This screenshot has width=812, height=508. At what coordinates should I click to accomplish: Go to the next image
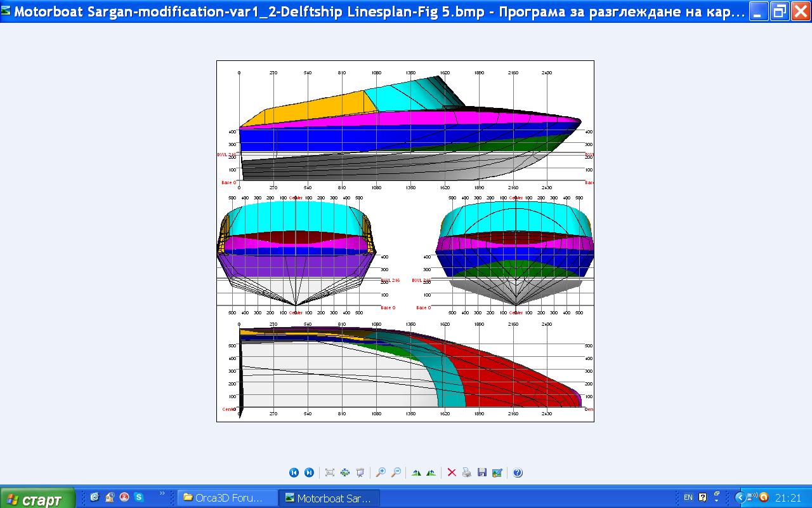coord(309,472)
